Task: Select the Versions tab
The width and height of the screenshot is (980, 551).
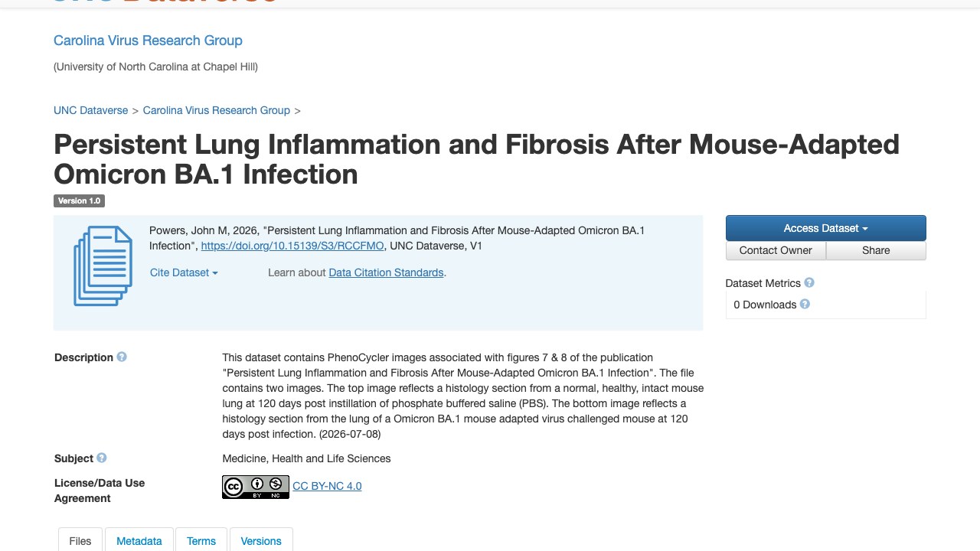Action: coord(261,540)
